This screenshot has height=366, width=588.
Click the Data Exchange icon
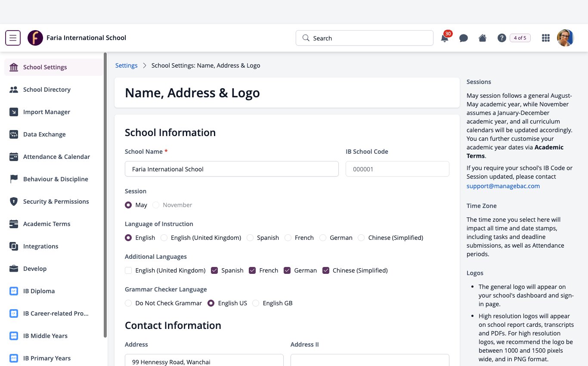(x=14, y=134)
